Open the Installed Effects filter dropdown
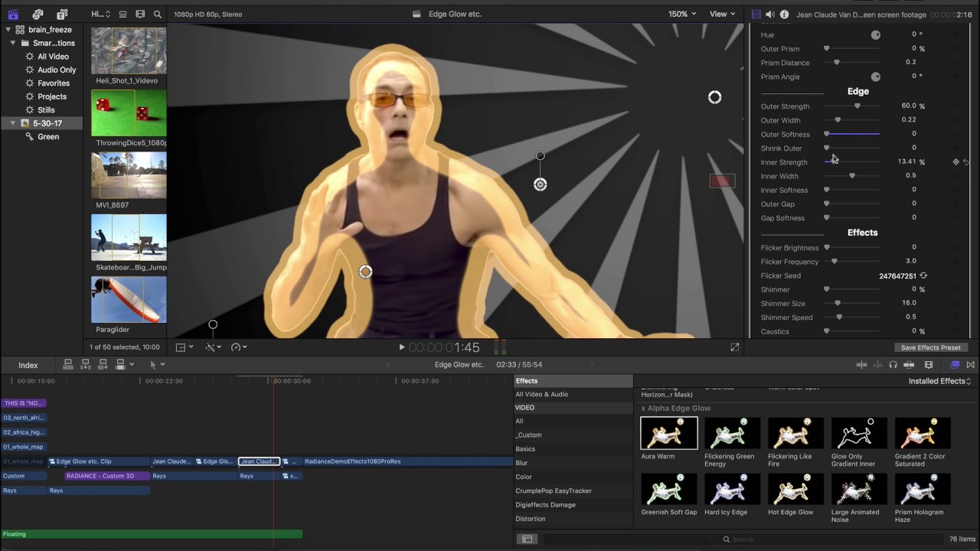This screenshot has width=980, height=551. pos(939,381)
